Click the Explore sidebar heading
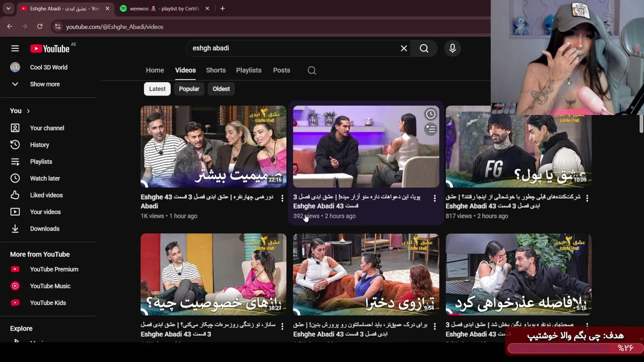The width and height of the screenshot is (644, 362). tap(21, 328)
